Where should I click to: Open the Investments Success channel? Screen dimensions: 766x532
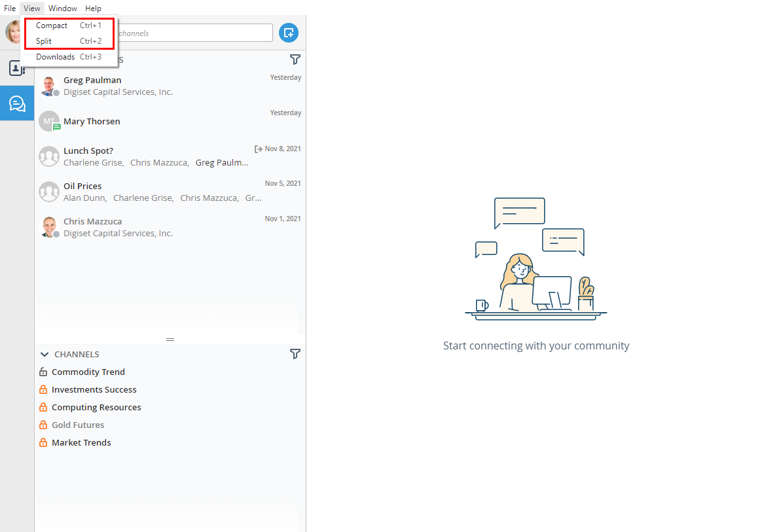[94, 389]
